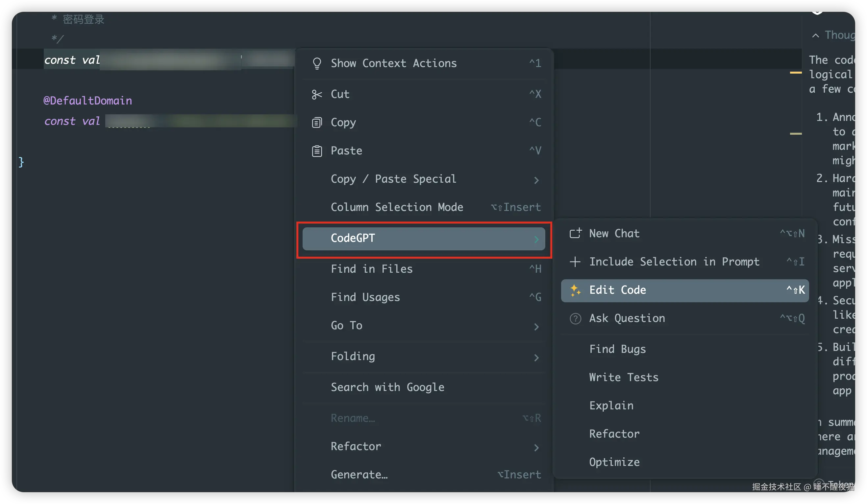Collapse the Thought section chevron
Image resolution: width=867 pixels, height=504 pixels.
coord(815,35)
